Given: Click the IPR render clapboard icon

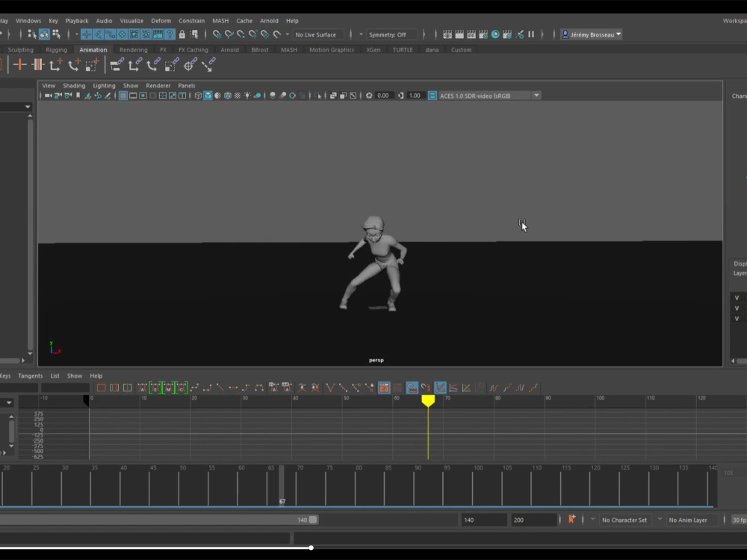Looking at the screenshot, I should [471, 34].
